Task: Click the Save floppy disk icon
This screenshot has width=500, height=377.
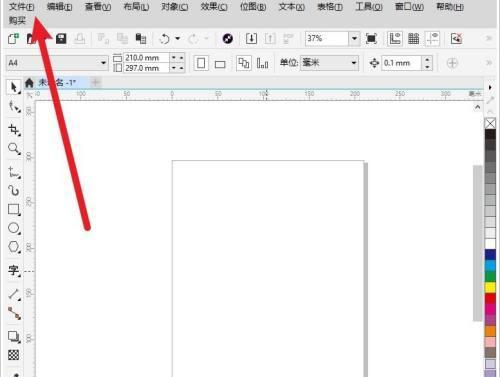Action: (x=61, y=39)
